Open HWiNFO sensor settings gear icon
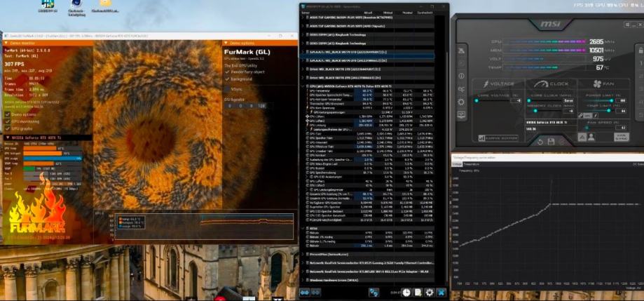Image resolution: width=644 pixels, height=301 pixels. [x=430, y=293]
